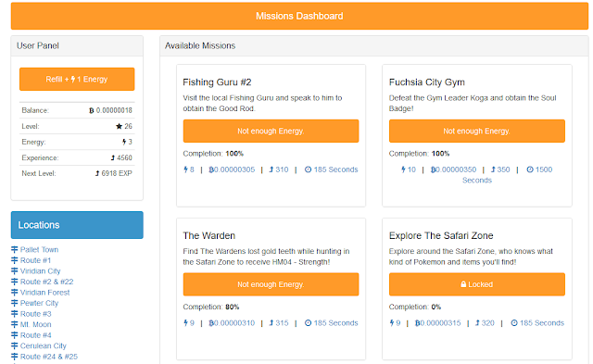Image resolution: width=593 pixels, height=364 pixels.
Task: Go to Viridian City location
Action: click(x=41, y=271)
